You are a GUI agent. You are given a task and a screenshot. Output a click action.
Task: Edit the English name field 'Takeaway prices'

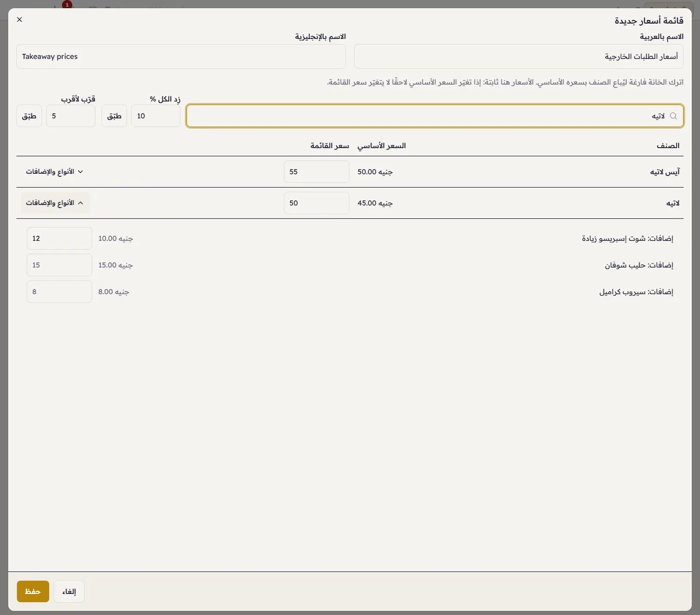pyautogui.click(x=181, y=56)
